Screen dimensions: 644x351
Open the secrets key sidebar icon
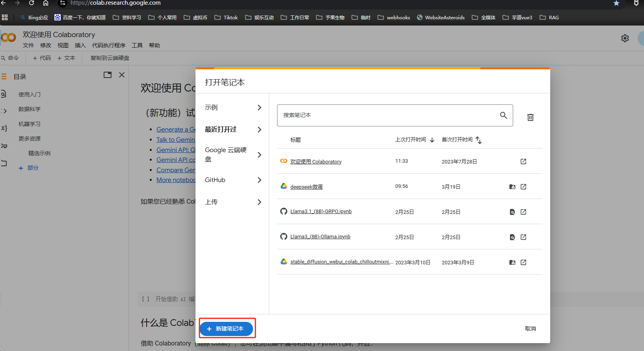pyautogui.click(x=4, y=146)
